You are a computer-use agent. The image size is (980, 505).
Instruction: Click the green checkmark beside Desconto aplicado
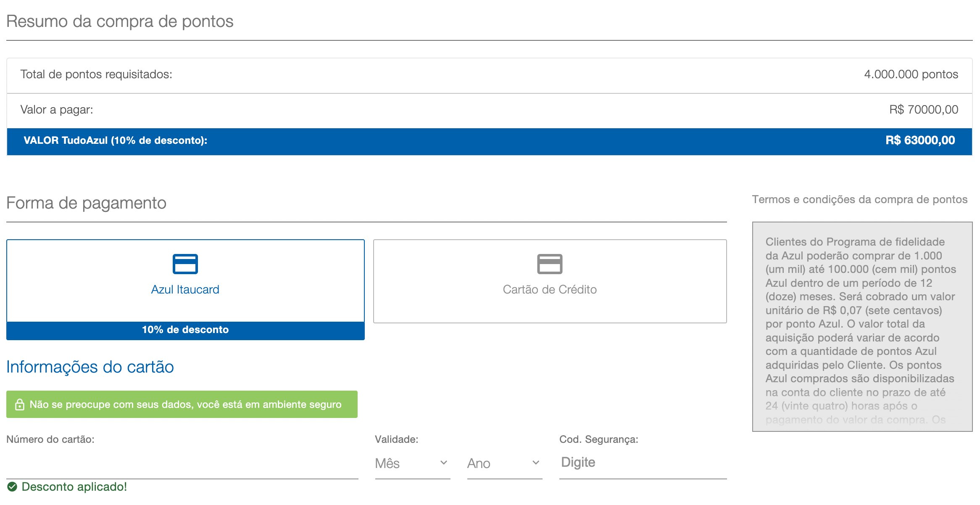pos(12,487)
